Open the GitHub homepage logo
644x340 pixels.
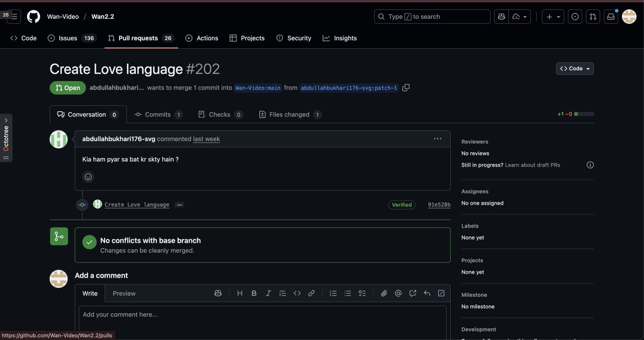pyautogui.click(x=33, y=17)
